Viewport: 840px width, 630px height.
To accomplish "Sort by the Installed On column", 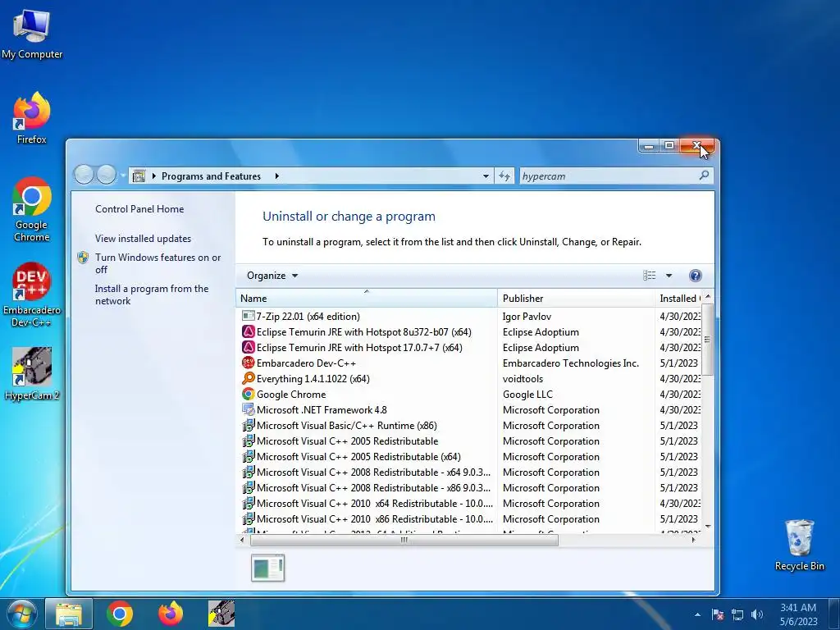I will tap(678, 299).
